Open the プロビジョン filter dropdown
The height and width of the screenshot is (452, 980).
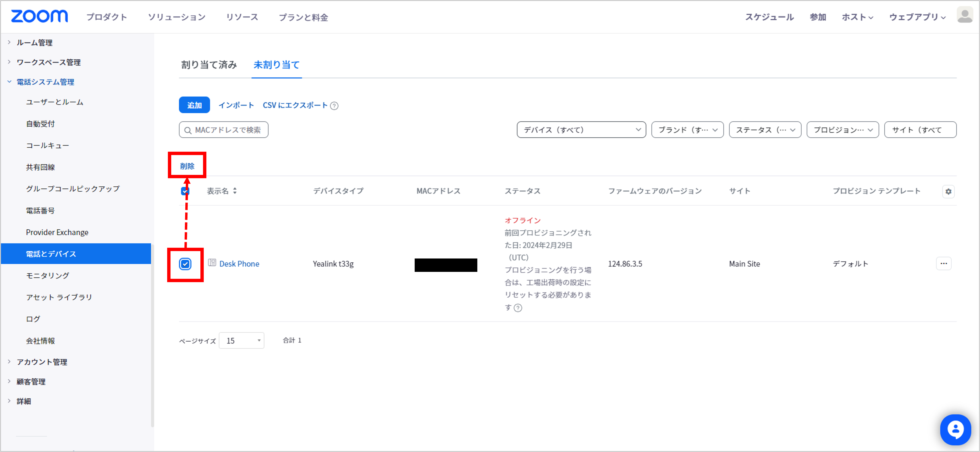[x=842, y=130]
